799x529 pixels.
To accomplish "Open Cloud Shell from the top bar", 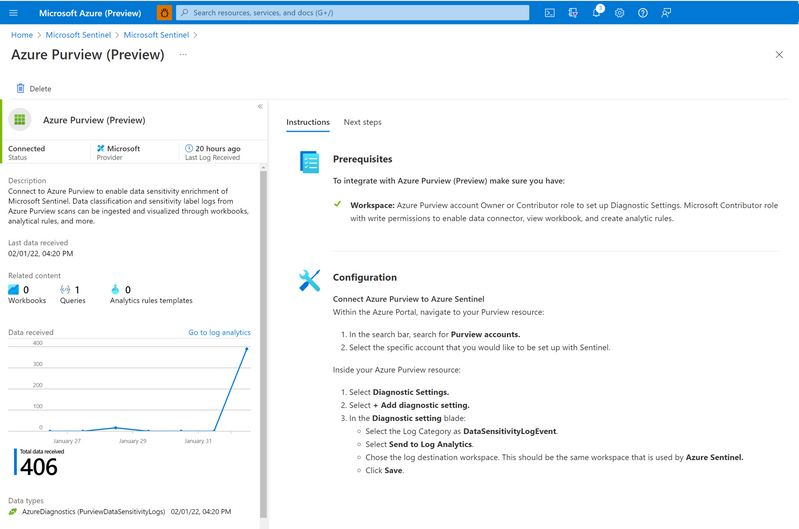I will click(549, 13).
